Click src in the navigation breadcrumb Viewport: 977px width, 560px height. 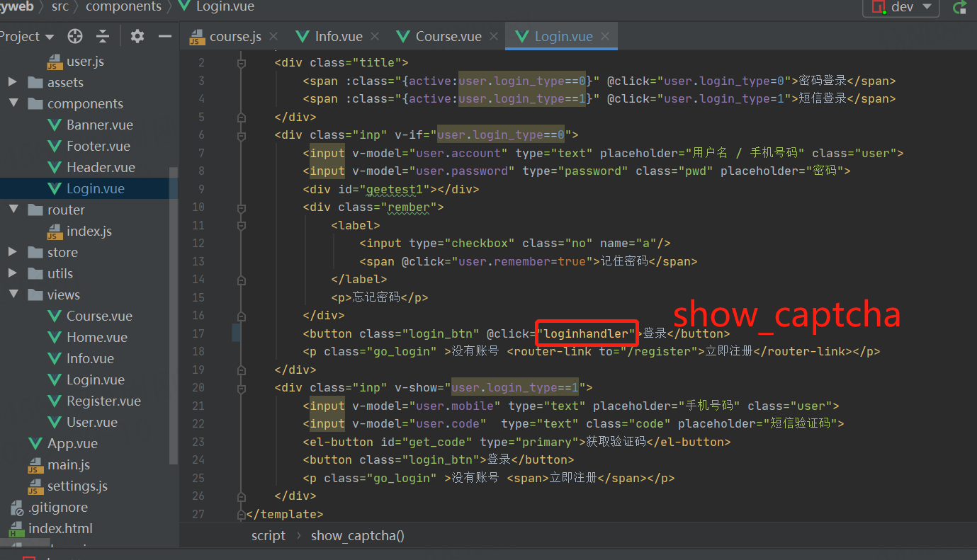pos(60,6)
